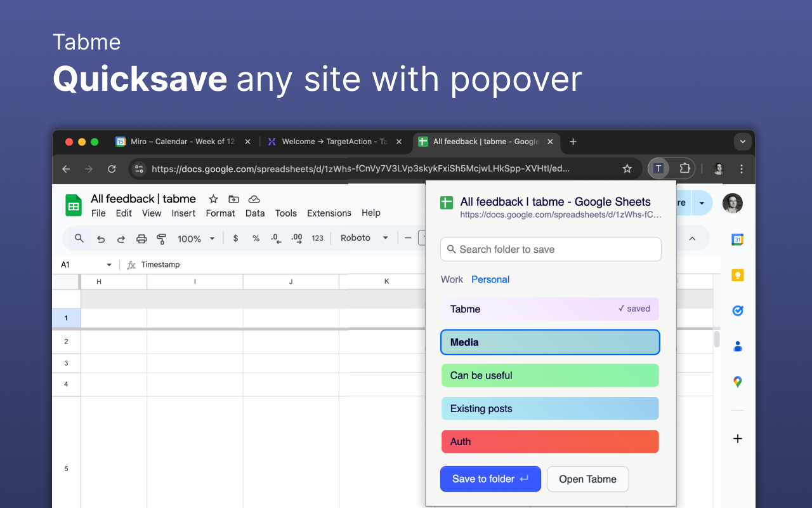
Task: Choose the Existing posts folder
Action: pos(550,408)
